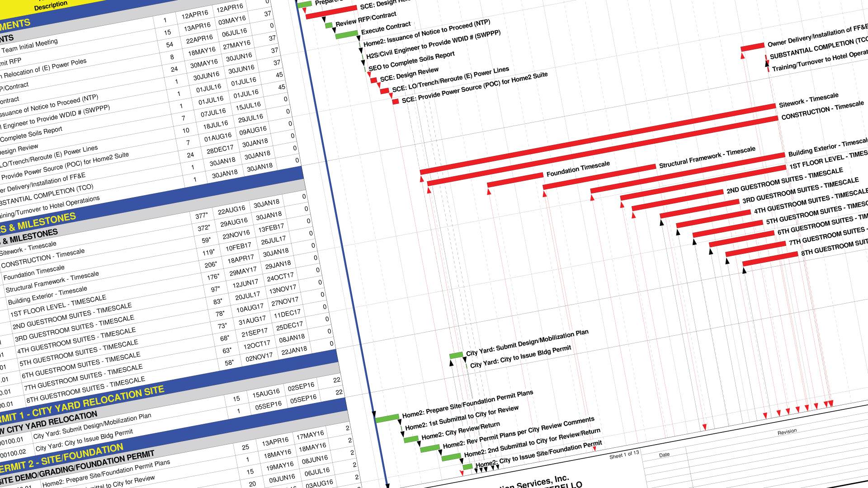The image size is (868, 488).
Task: Select the '19MAY16' start date cell
Action: tap(279, 466)
